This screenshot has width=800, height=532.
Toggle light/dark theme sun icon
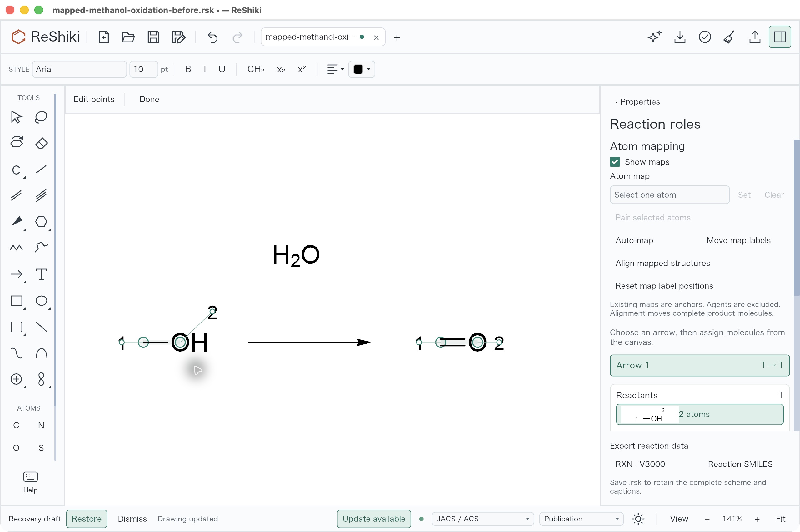(x=638, y=519)
